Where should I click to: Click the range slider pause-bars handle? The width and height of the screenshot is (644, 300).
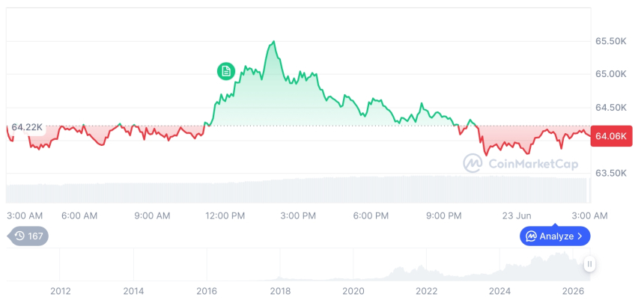click(589, 264)
